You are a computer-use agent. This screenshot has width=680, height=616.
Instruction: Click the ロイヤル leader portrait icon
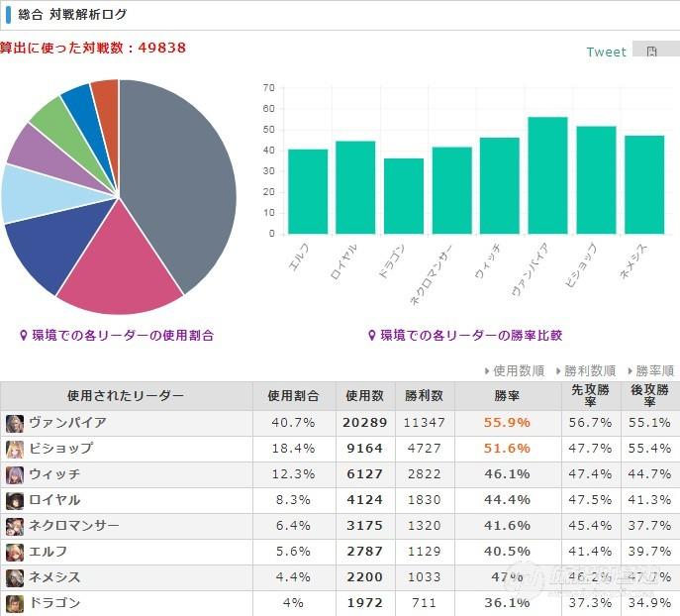[15, 501]
